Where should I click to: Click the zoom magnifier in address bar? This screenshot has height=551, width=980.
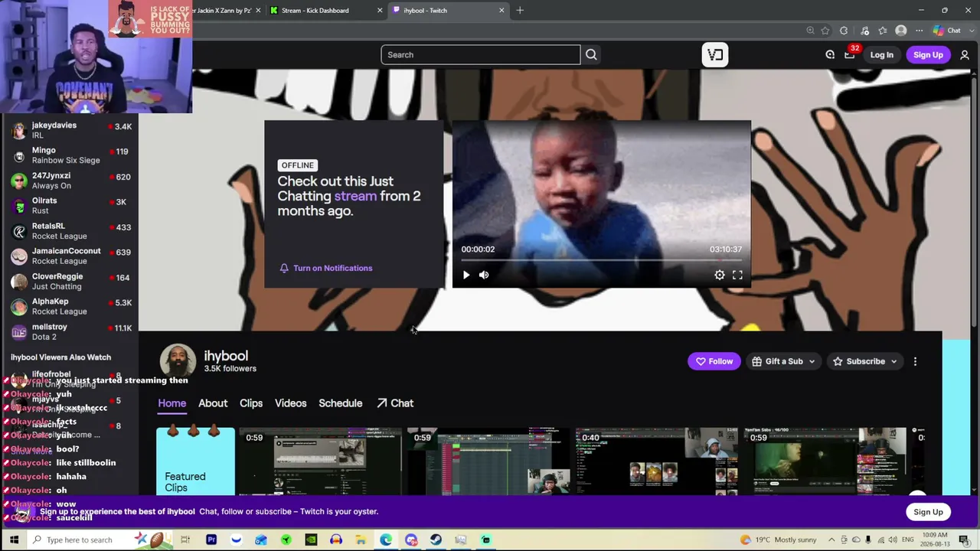(x=810, y=31)
